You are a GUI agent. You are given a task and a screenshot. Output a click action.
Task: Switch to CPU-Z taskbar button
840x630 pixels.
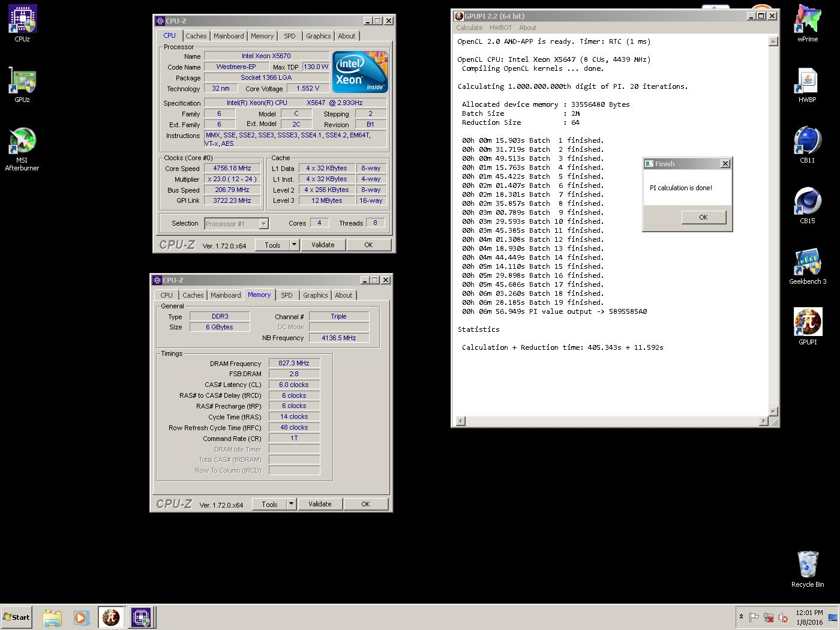point(141,617)
